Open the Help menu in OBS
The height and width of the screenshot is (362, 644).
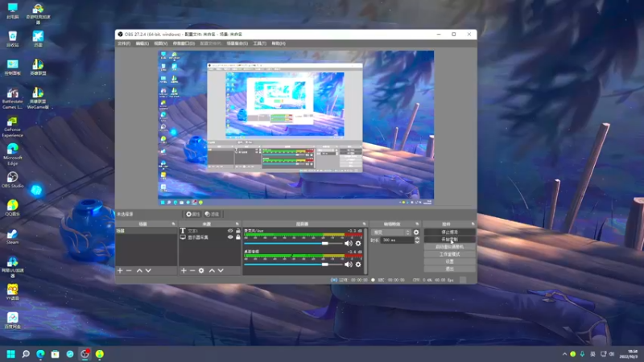tap(278, 43)
